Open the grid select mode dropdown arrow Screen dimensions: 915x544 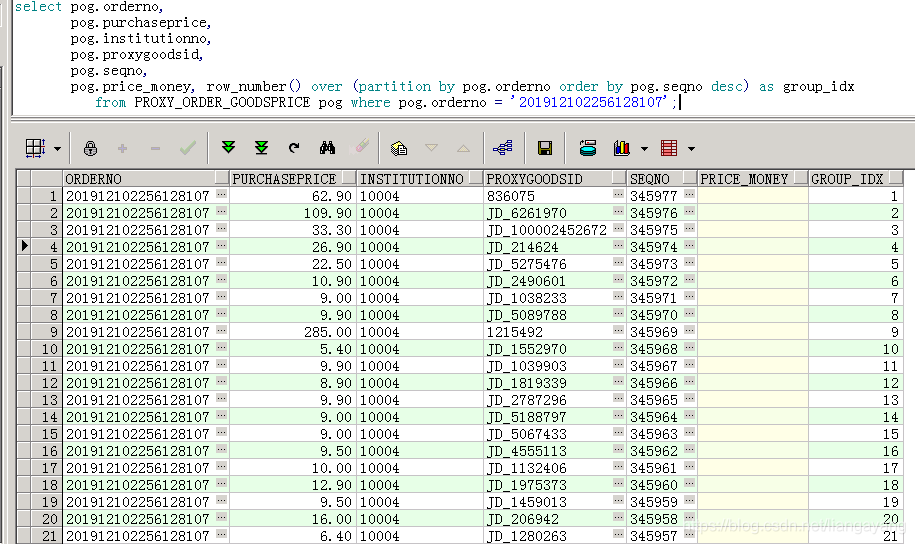point(57,149)
